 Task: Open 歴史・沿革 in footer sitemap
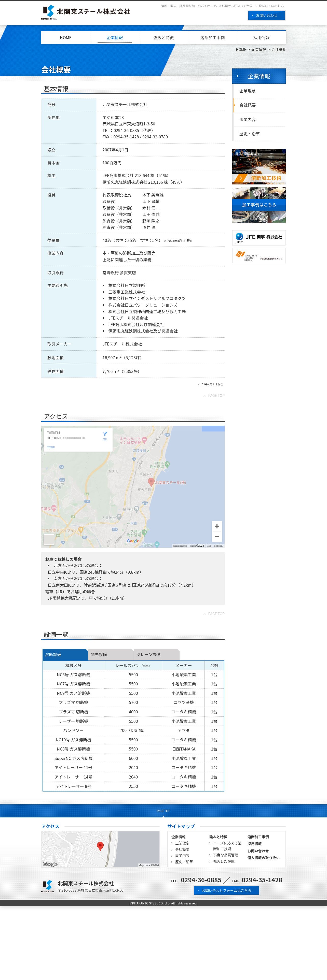click(x=184, y=862)
